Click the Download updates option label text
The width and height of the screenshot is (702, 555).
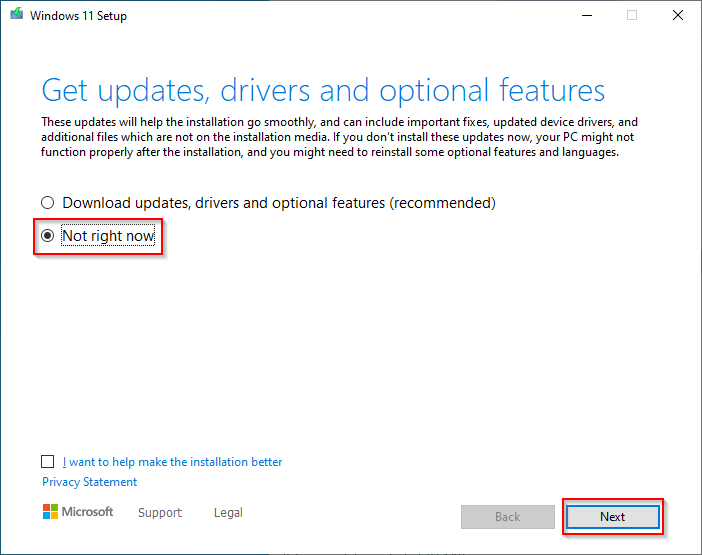click(x=279, y=203)
